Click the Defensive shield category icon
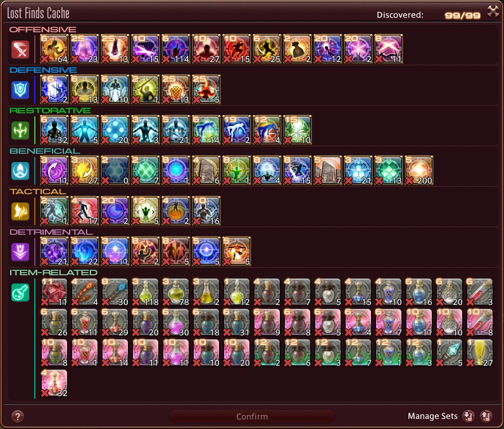The height and width of the screenshot is (429, 504). coord(20,90)
